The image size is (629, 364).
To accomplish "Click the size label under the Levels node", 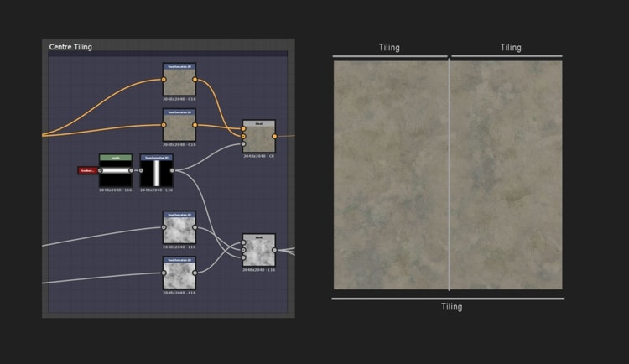I will 116,190.
